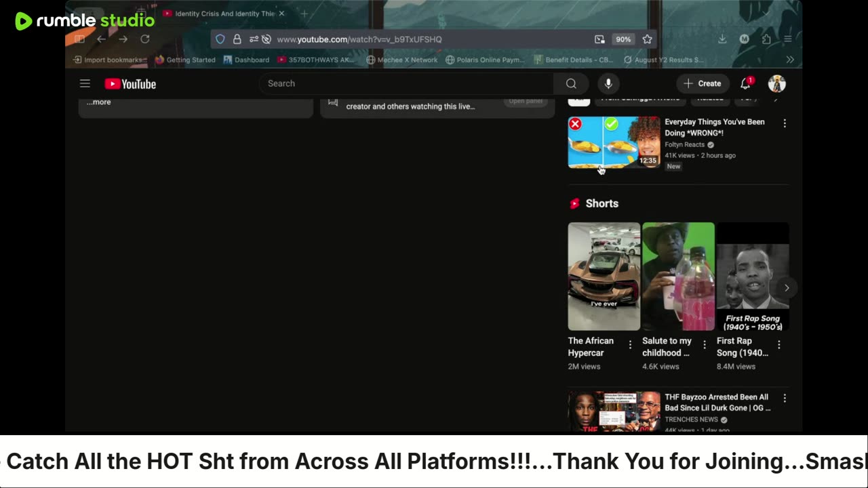This screenshot has height=488, width=868.
Task: Open YouTube notifications bell
Action: point(746,83)
